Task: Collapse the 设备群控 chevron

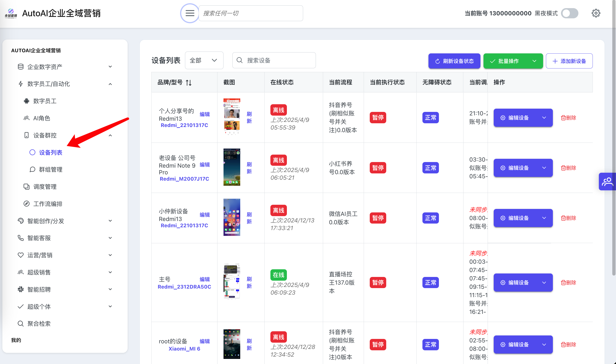Action: click(x=110, y=135)
